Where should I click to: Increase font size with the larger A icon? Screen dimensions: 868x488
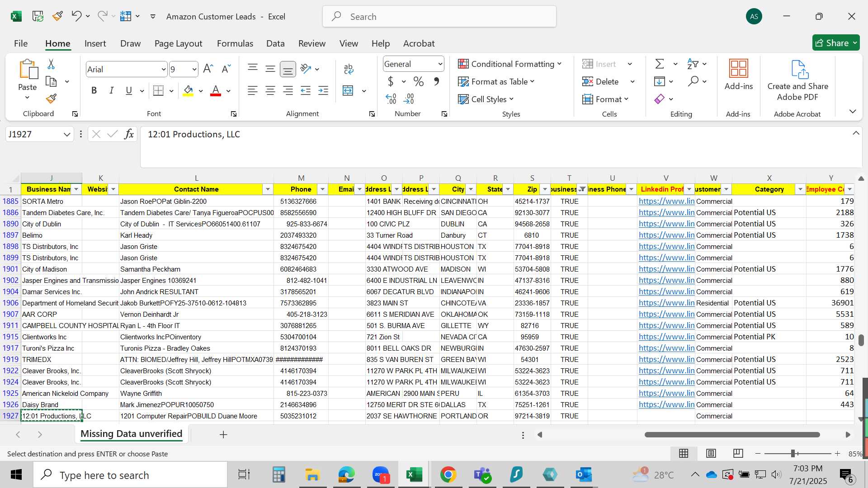tap(208, 69)
